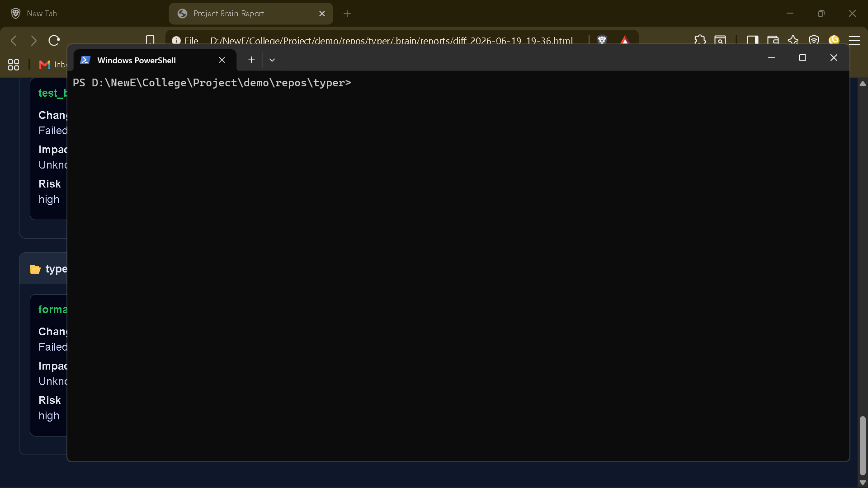868x488 pixels.
Task: Click the browser back arrow
Action: [x=14, y=41]
